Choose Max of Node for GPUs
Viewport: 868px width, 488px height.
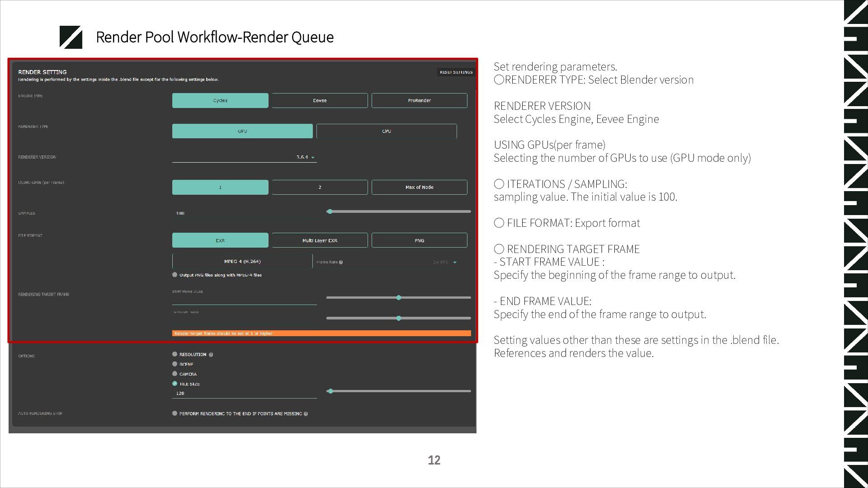419,187
